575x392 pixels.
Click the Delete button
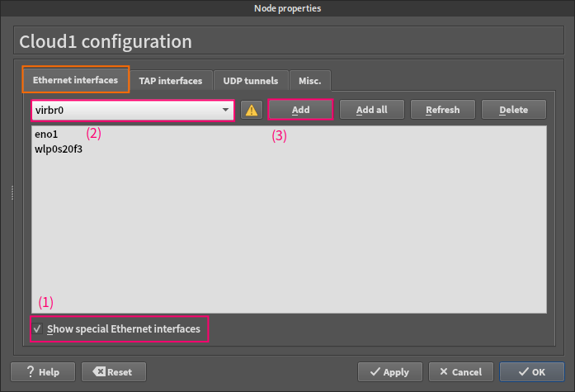click(514, 110)
